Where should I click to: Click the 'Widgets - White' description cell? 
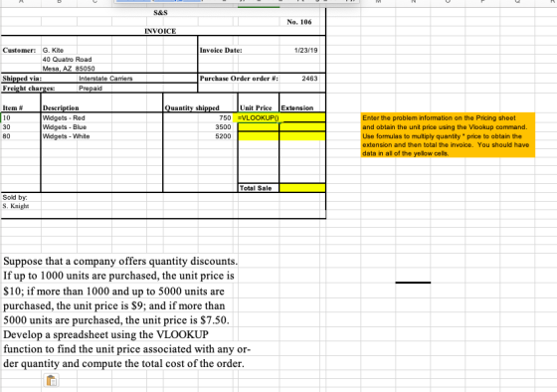(x=66, y=136)
